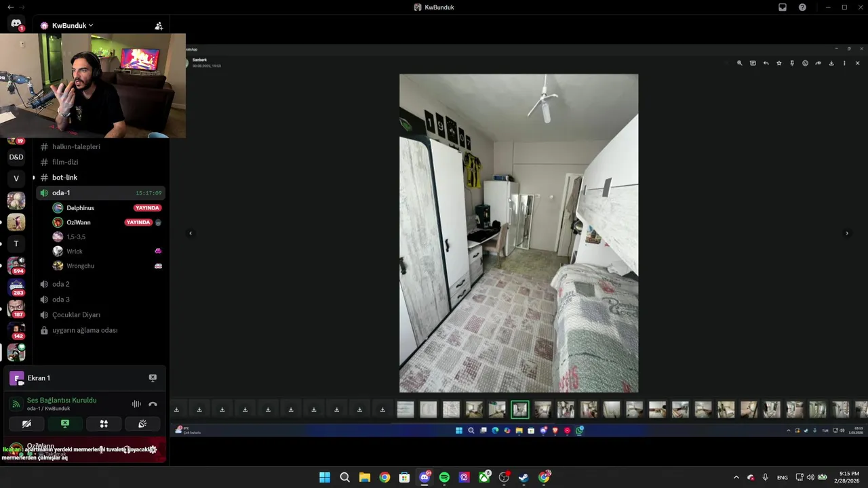Open Xbox app from the taskbar
This screenshot has height=488, width=868.
[x=484, y=477]
